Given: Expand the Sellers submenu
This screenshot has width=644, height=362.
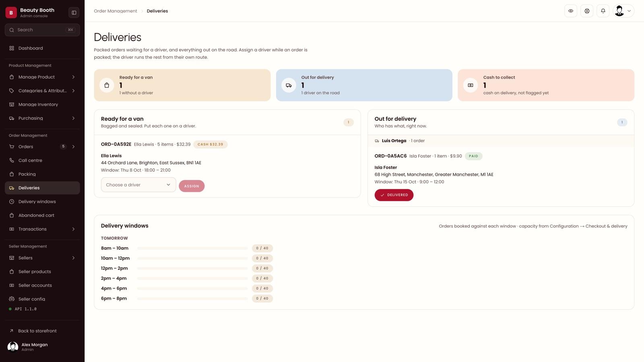Looking at the screenshot, I should [x=73, y=258].
